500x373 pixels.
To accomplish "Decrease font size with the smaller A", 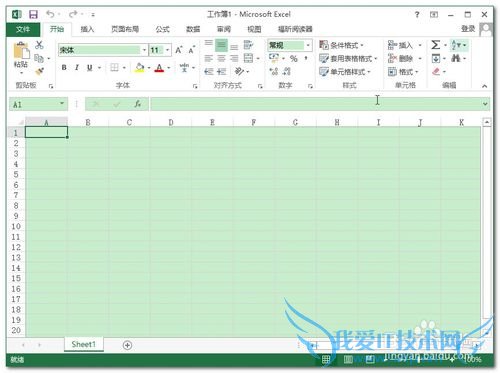I will pyautogui.click(x=191, y=50).
